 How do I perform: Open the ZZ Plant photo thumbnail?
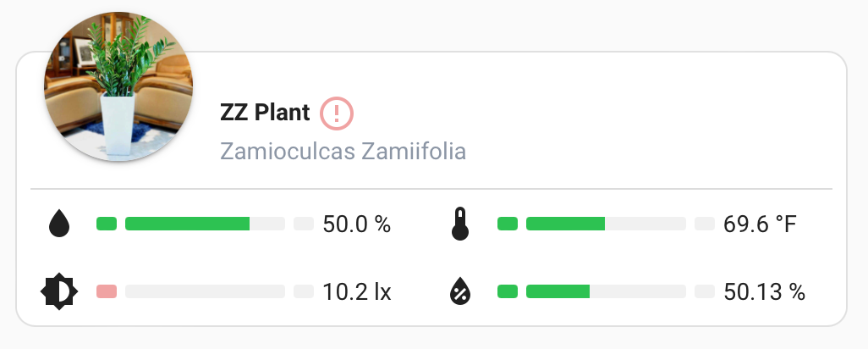[x=118, y=87]
